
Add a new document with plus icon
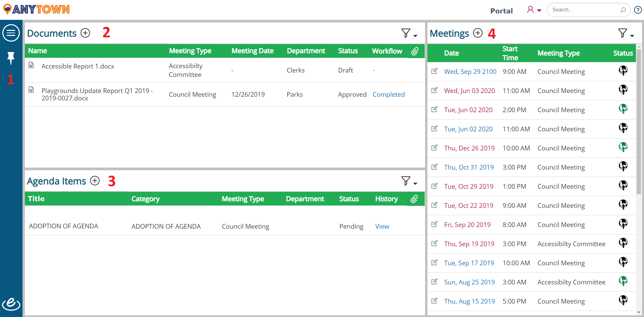(86, 33)
